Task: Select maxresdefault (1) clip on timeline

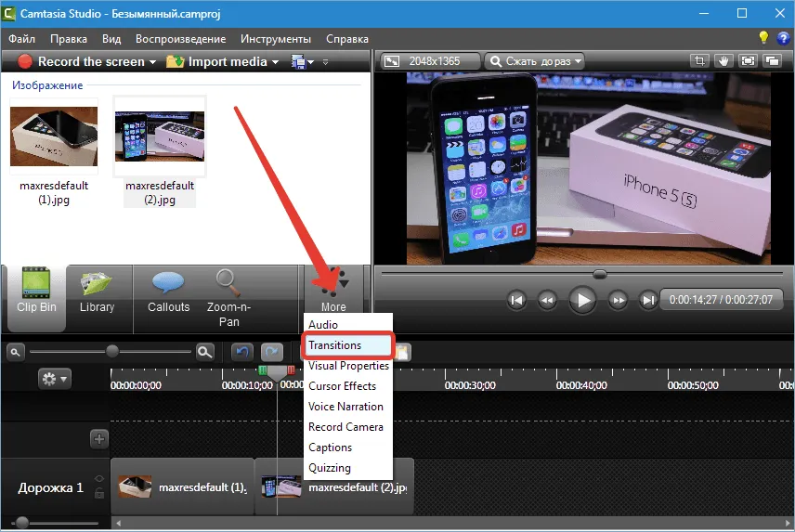Action: click(183, 487)
